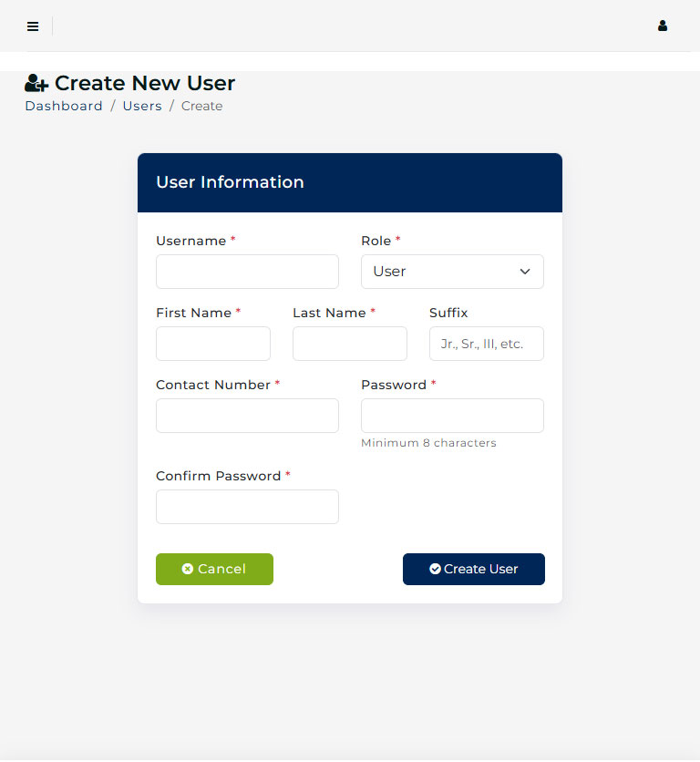Navigate to Users breadcrumb link
This screenshot has height=762, width=700.
pos(142,106)
